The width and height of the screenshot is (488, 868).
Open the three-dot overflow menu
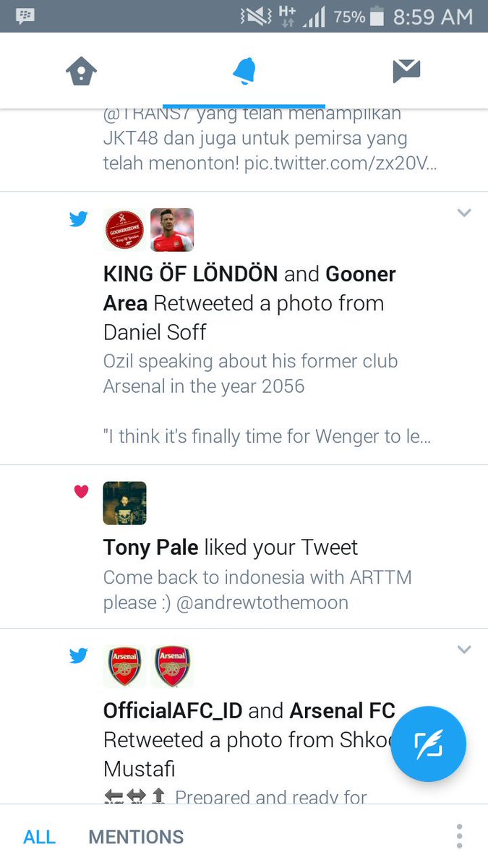pyautogui.click(x=459, y=836)
